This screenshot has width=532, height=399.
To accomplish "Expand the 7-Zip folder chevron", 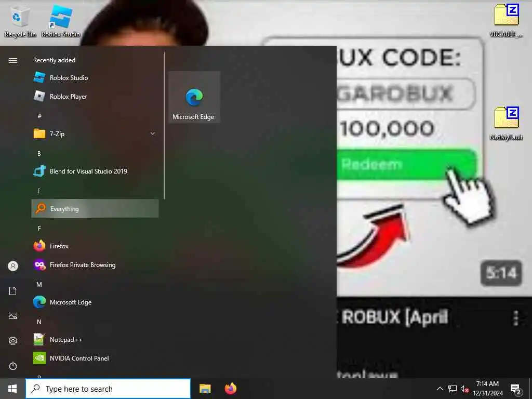I will coord(153,134).
